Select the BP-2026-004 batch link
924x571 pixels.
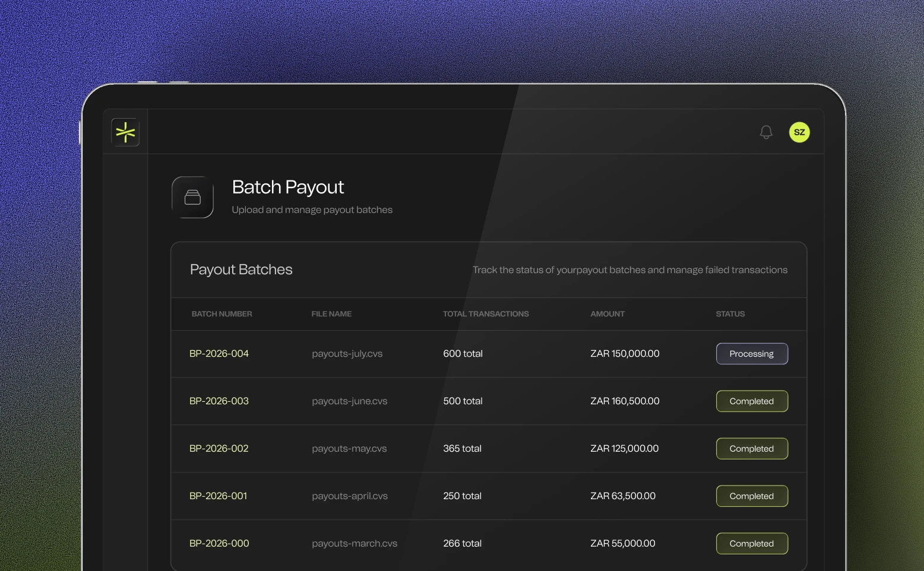[219, 353]
